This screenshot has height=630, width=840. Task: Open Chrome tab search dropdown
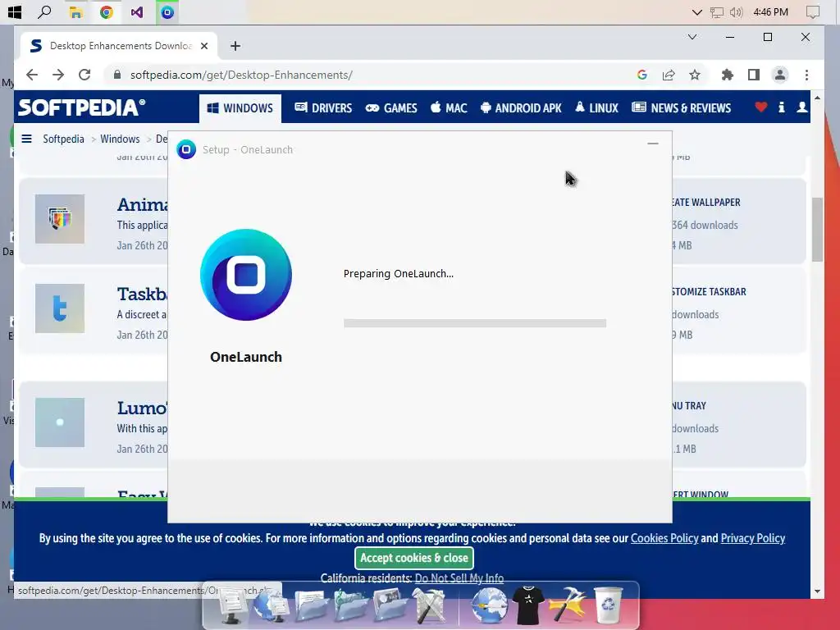pyautogui.click(x=692, y=37)
